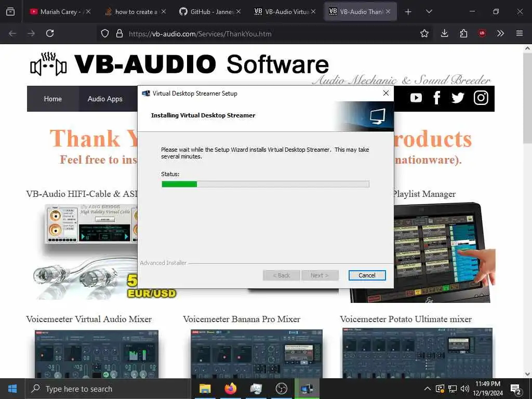Open the Instagram icon on VB-Audio page
This screenshot has width=532, height=399.
[481, 98]
